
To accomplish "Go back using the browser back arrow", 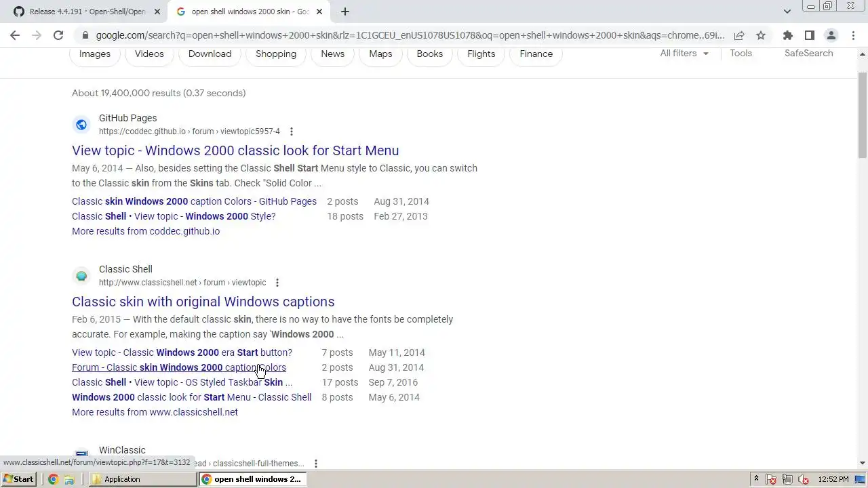I will point(15,35).
